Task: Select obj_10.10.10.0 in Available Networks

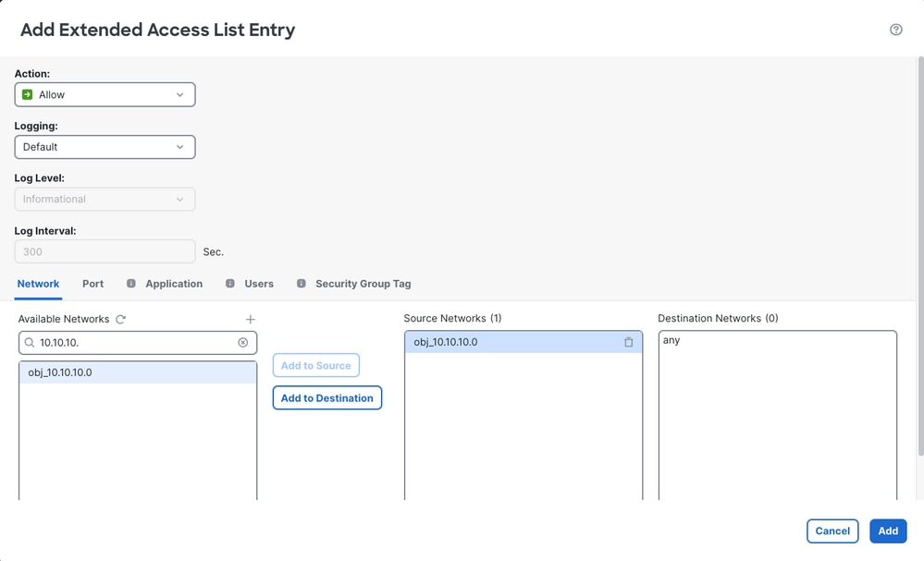Action: (x=138, y=372)
